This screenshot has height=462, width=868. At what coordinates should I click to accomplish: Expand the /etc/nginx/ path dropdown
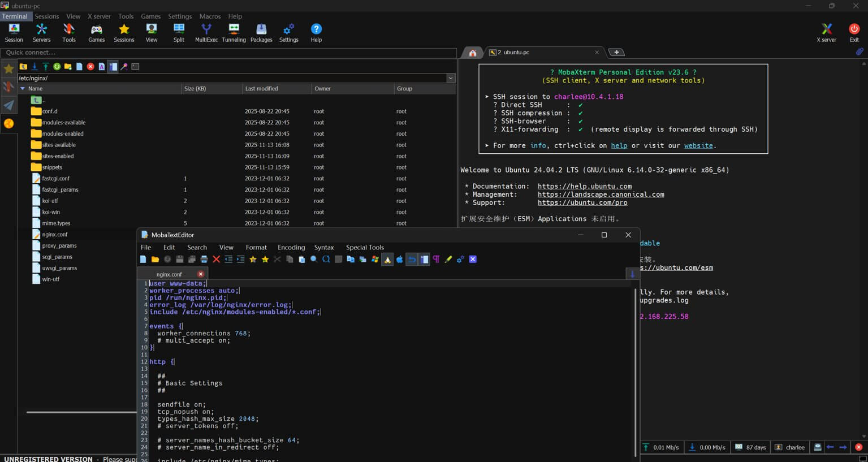coord(451,78)
